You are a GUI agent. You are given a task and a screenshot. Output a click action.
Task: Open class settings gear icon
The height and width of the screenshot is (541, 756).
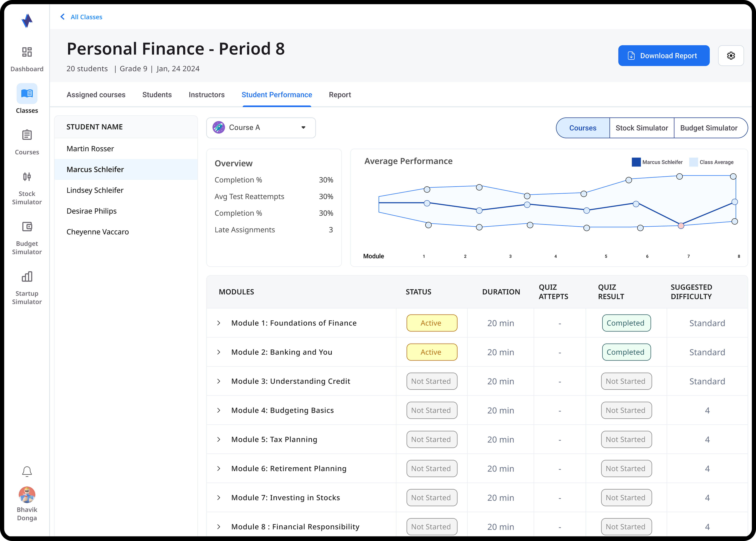coord(731,56)
